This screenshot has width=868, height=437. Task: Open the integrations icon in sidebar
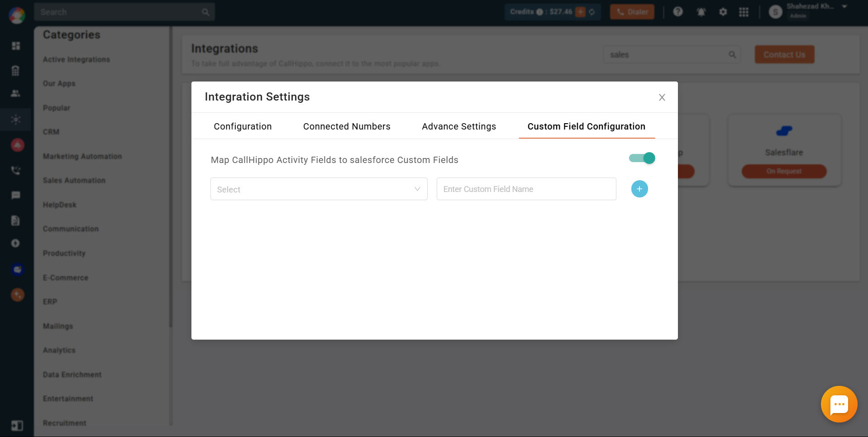[x=16, y=120]
